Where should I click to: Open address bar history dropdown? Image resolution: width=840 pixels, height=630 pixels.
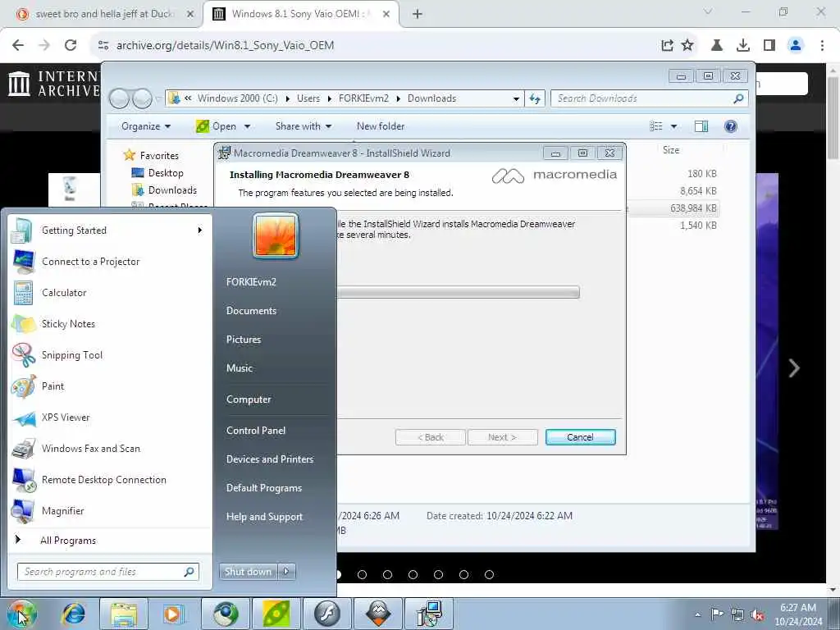click(x=516, y=98)
